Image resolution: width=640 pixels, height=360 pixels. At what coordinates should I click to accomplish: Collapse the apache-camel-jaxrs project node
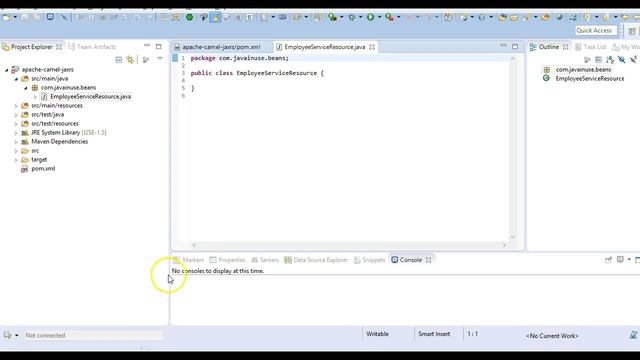pos(7,70)
